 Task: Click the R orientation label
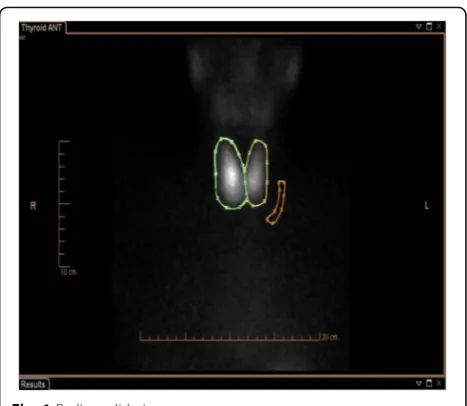point(33,206)
